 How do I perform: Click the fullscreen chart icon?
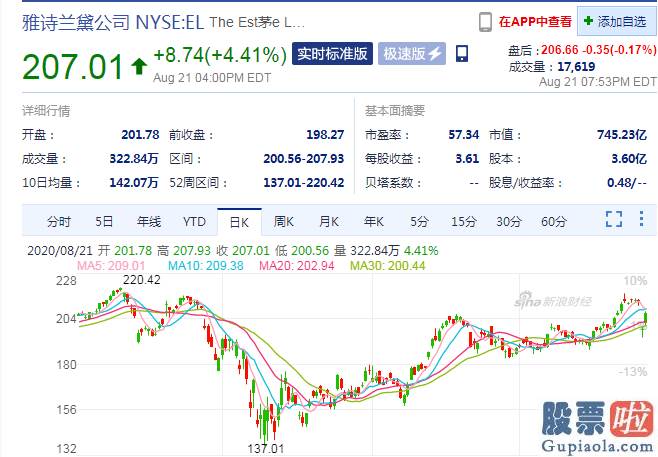point(614,219)
